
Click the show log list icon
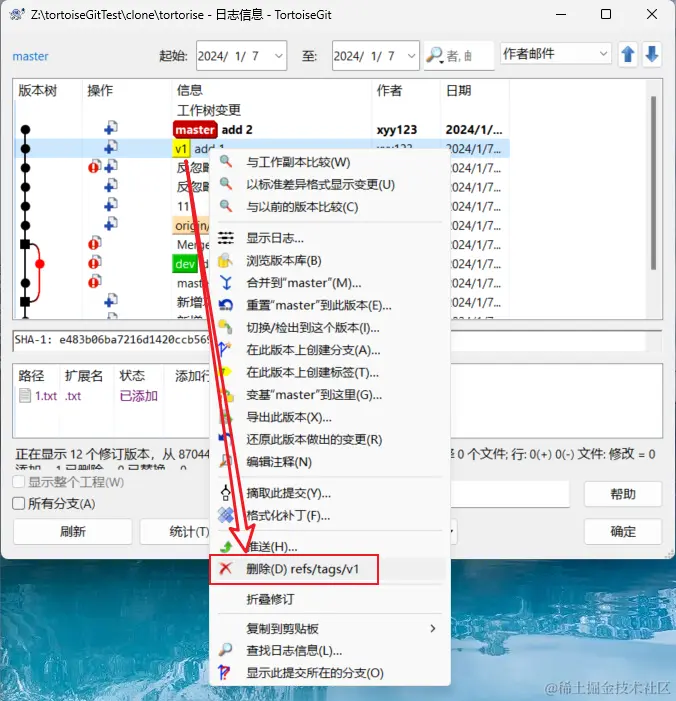226,238
